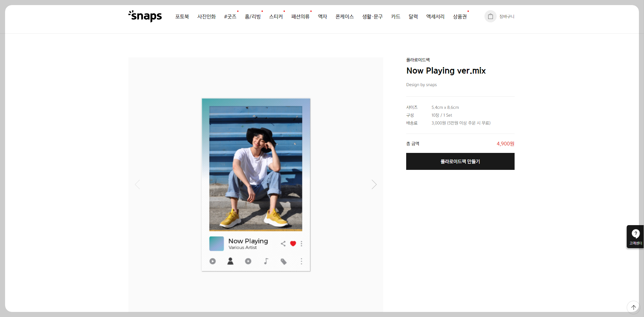Click the Now Playing polaroid product image
This screenshot has width=644, height=317.
coord(256,185)
